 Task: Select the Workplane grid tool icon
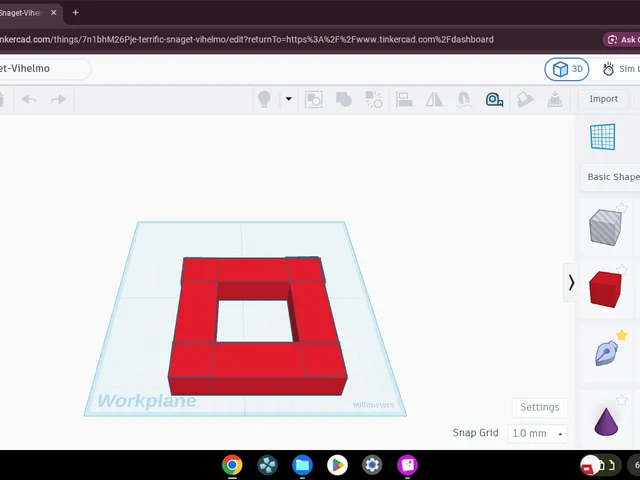[x=602, y=137]
